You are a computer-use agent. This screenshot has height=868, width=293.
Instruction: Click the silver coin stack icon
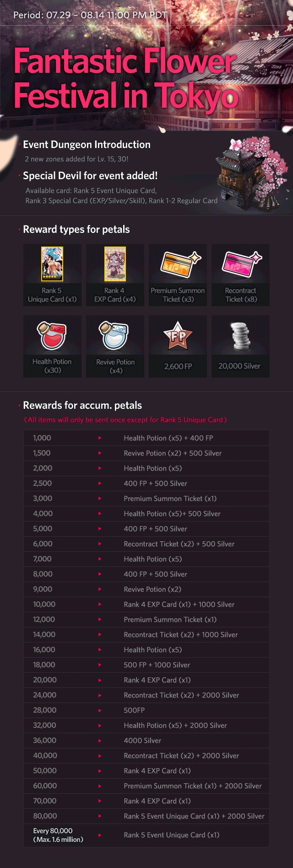click(240, 336)
